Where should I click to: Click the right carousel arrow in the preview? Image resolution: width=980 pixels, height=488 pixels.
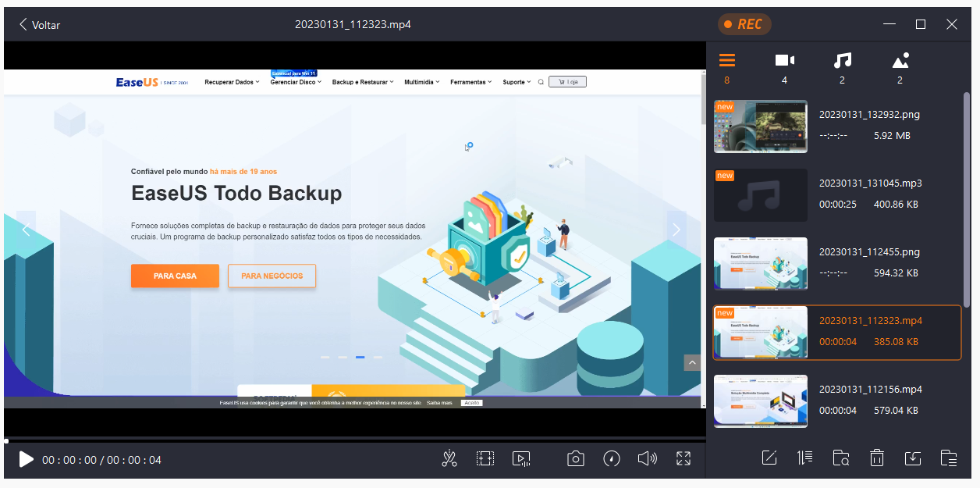[x=676, y=230]
